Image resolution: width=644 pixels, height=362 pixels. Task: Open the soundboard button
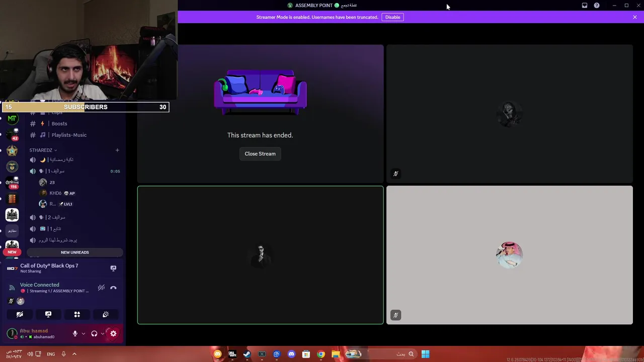(106, 314)
